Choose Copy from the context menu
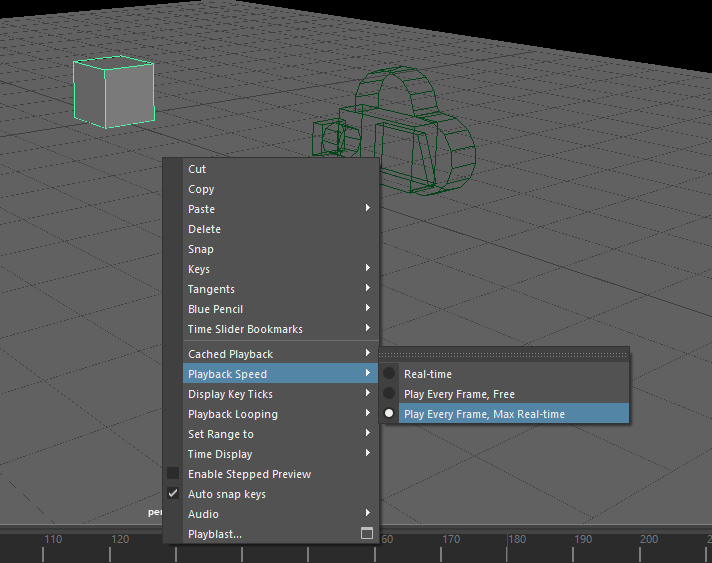 coord(201,189)
